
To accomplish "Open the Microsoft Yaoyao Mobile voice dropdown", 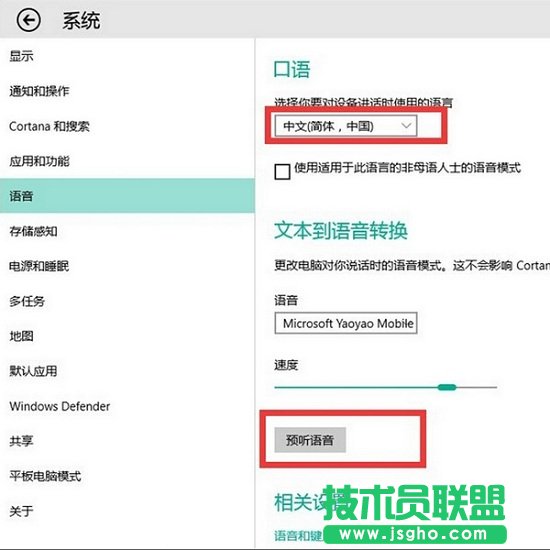I will [x=346, y=323].
